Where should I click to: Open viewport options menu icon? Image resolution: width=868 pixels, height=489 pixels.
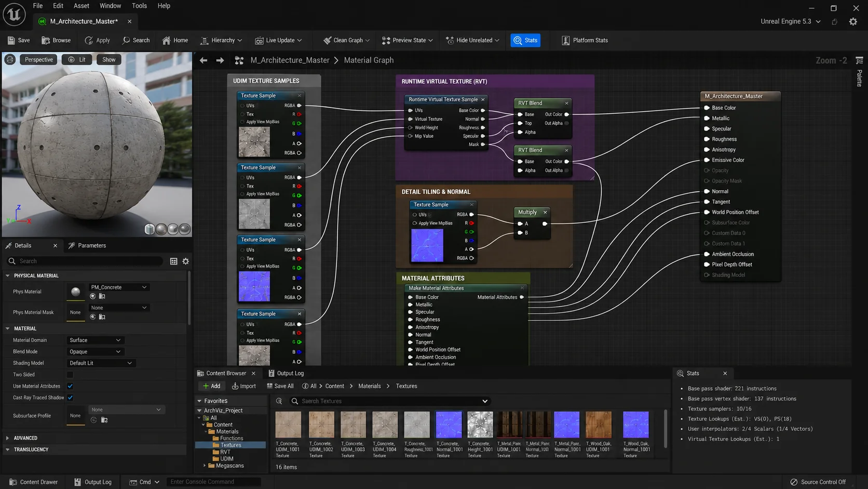coord(10,59)
